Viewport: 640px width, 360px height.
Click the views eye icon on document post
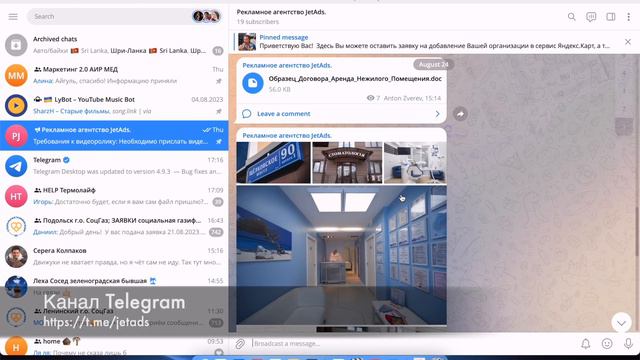[370, 98]
